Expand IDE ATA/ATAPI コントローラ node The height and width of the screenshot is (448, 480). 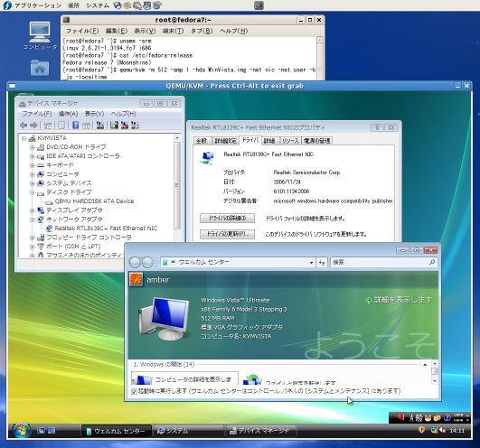[x=33, y=156]
